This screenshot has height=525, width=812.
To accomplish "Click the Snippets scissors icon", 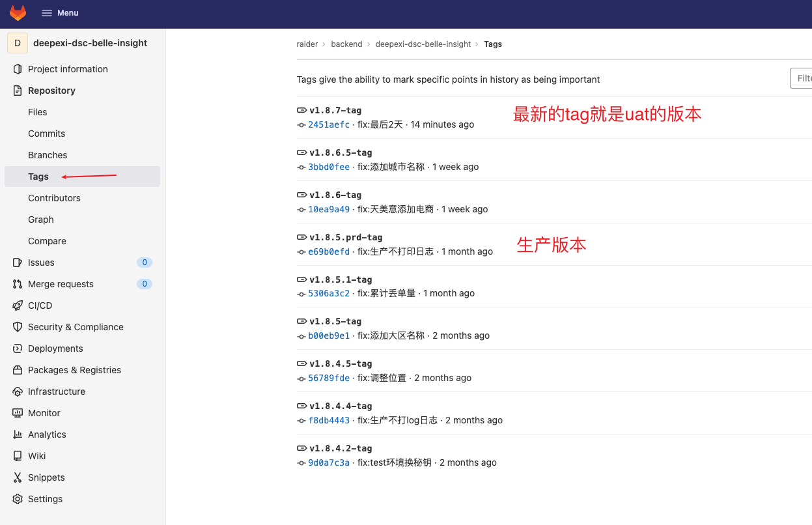I will [x=18, y=477].
